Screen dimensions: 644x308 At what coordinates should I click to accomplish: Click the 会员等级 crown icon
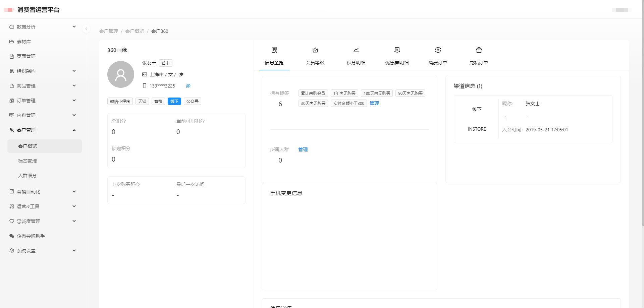tap(315, 50)
